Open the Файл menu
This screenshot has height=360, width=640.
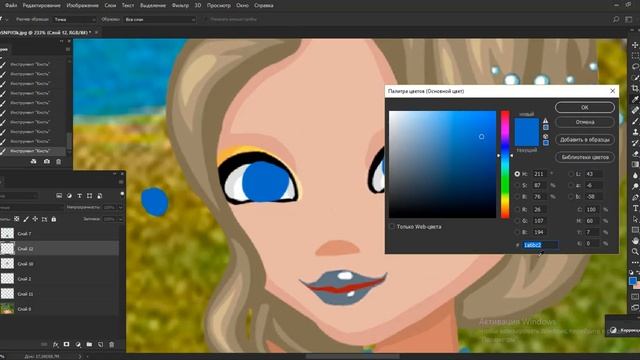point(11,5)
